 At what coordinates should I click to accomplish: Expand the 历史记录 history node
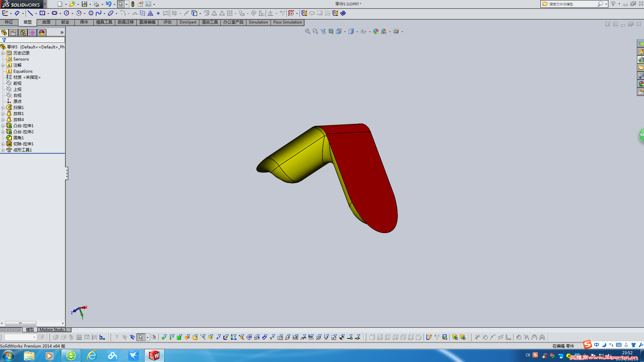click(3, 53)
